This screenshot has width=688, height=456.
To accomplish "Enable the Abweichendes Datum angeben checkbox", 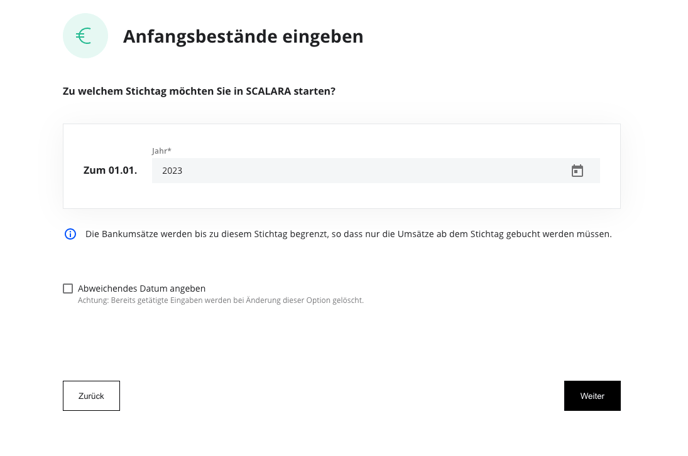I will coord(68,288).
